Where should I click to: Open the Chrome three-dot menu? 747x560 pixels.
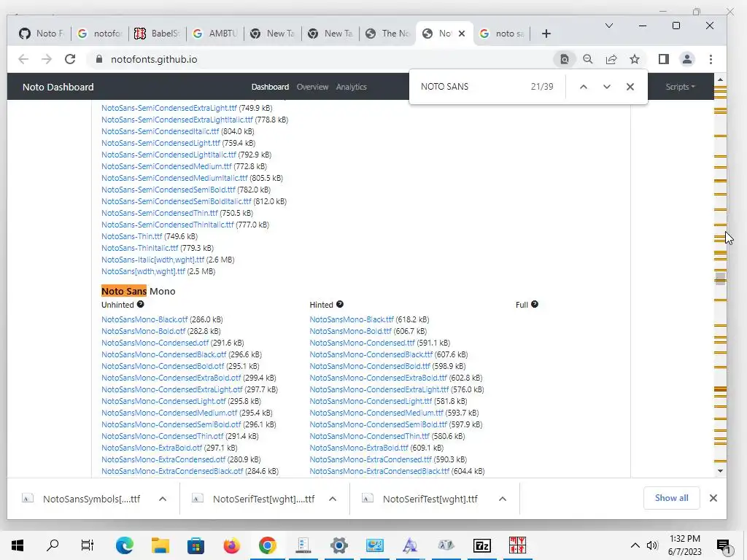click(x=711, y=59)
